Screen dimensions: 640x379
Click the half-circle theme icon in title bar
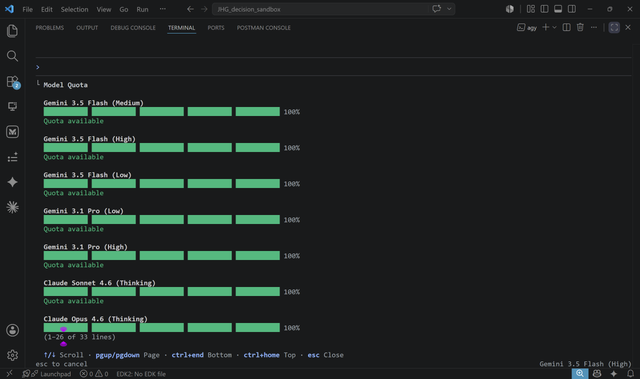coord(510,9)
